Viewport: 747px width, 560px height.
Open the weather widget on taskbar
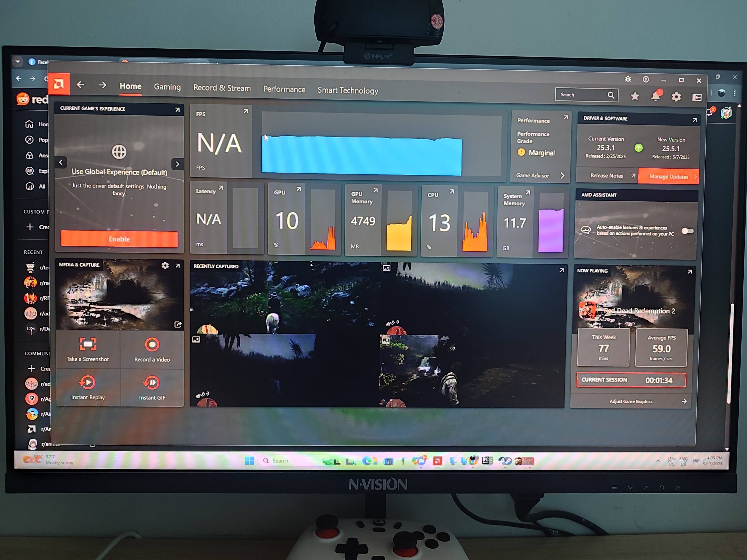click(x=48, y=460)
